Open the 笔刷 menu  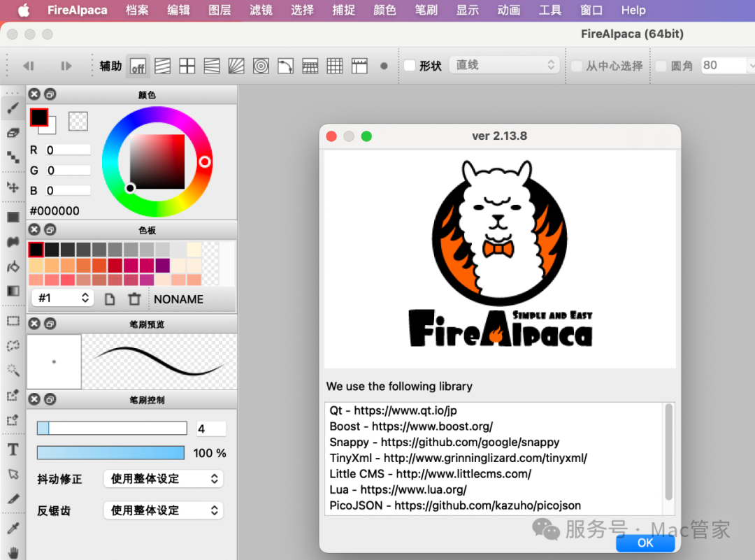coord(426,10)
